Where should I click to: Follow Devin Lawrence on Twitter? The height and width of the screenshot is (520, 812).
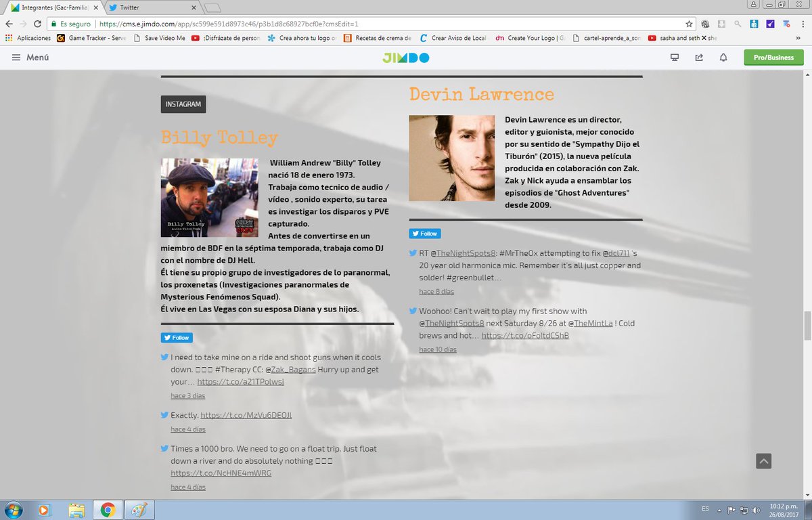(x=425, y=234)
